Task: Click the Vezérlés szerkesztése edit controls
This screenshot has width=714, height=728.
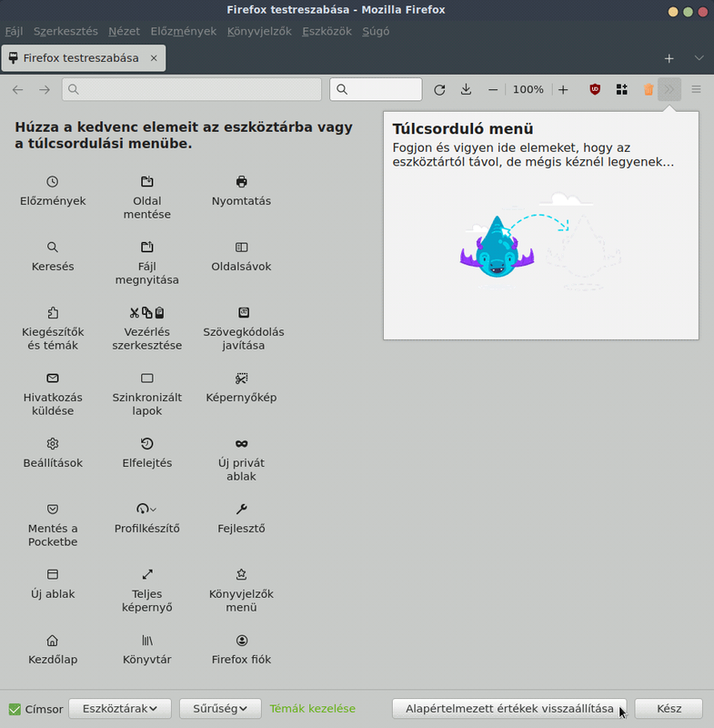Action: [x=147, y=312]
